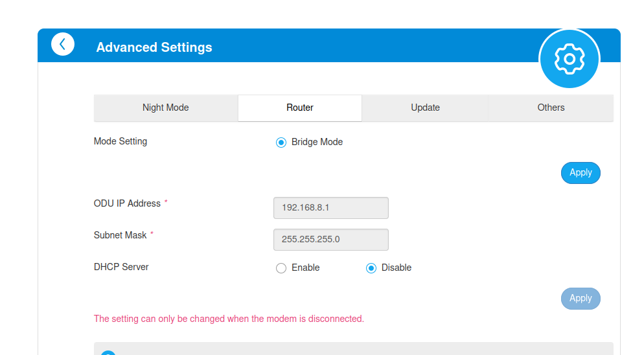Click the blue info icon in gray panel
The height and width of the screenshot is (355, 644).
[x=108, y=352]
